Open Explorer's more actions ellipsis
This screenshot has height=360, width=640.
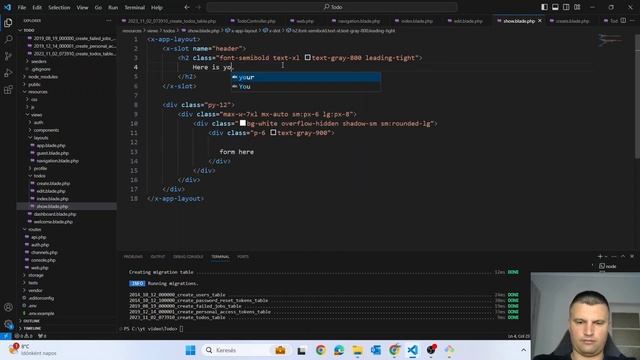109,20
